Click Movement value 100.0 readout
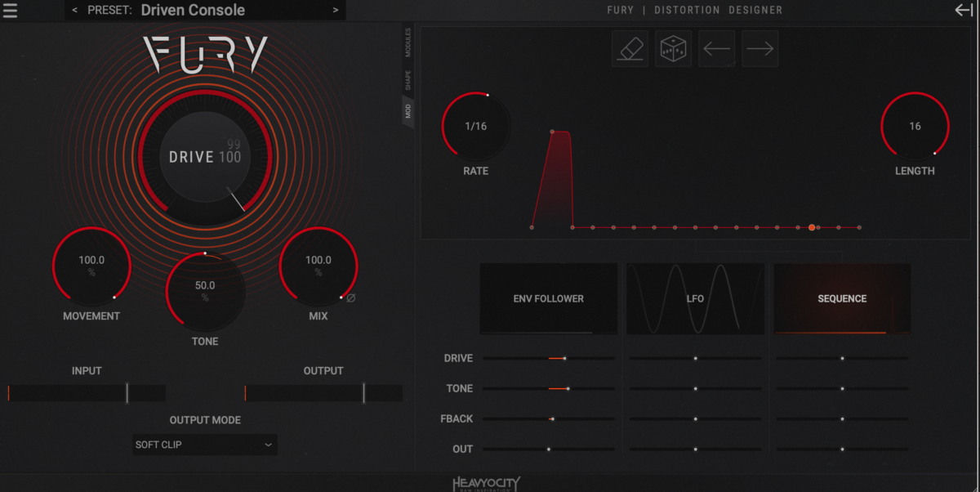This screenshot has width=980, height=492. click(x=91, y=260)
